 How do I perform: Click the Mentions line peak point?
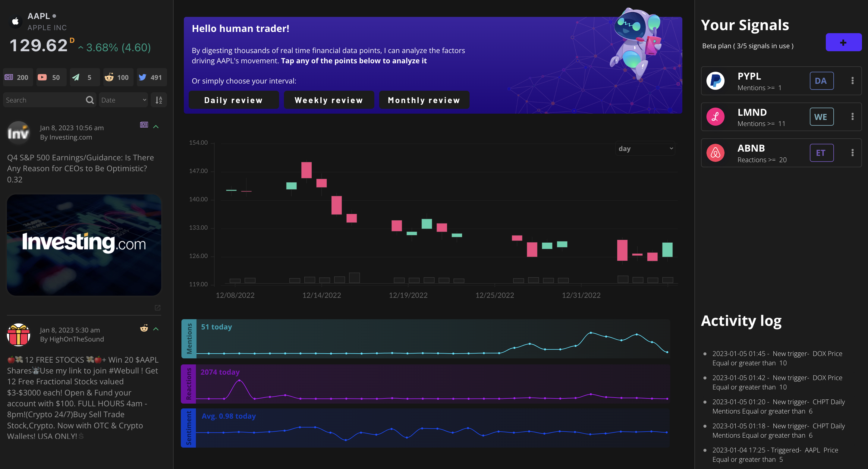(x=591, y=333)
